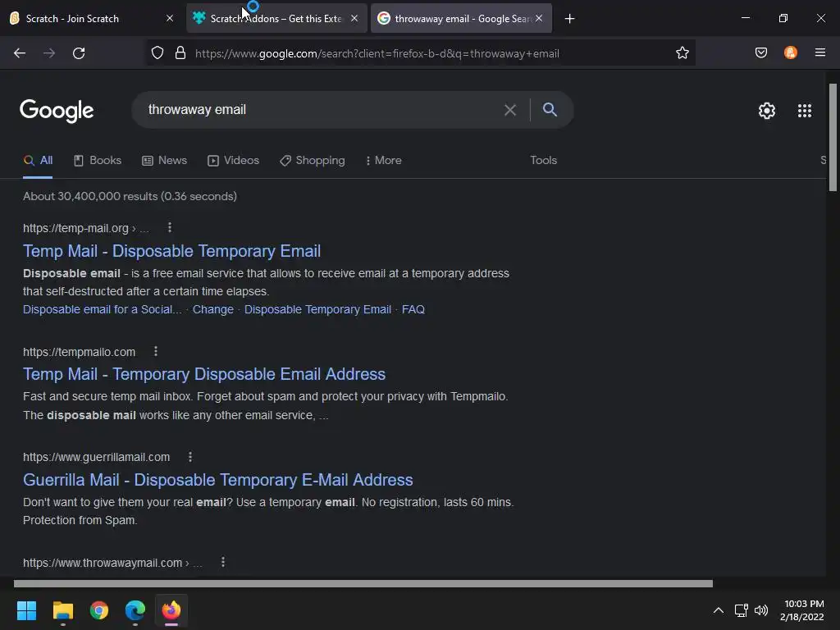
Task: Reload the current page
Action: [x=79, y=53]
